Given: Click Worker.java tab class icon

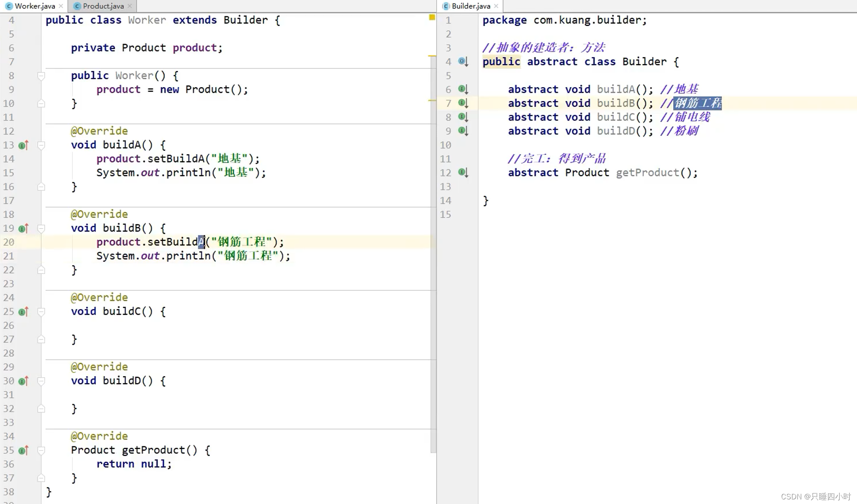Looking at the screenshot, I should coord(9,6).
